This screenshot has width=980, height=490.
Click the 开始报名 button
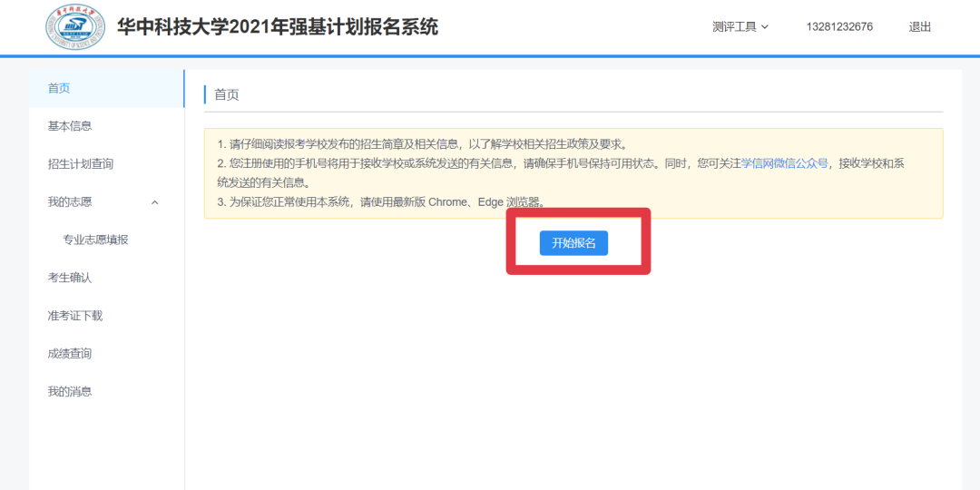[x=573, y=243]
